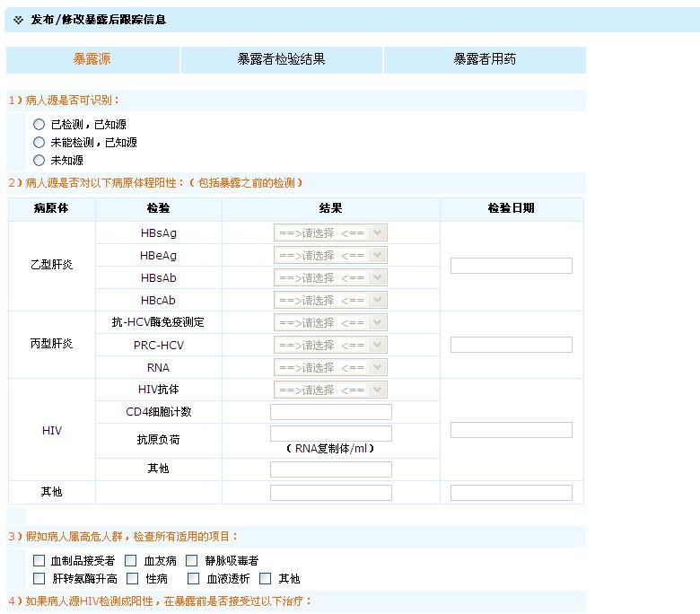Expand the HBsAb result dropdown

click(x=330, y=277)
